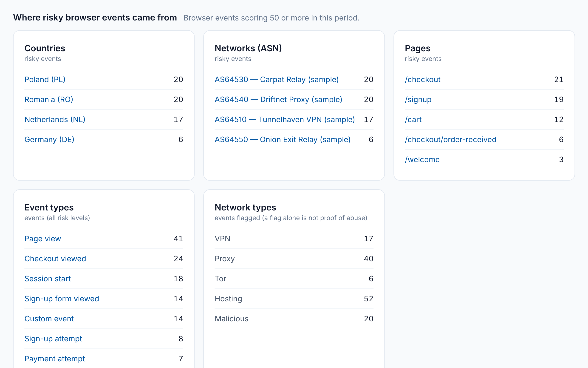Open the Checkout viewed event type
The image size is (588, 368).
pyautogui.click(x=55, y=259)
